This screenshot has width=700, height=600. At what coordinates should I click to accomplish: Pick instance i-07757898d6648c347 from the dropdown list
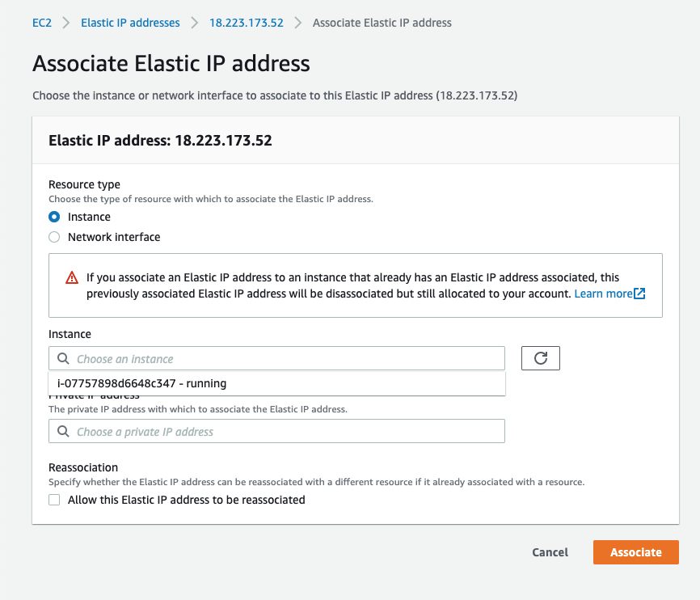(142, 383)
